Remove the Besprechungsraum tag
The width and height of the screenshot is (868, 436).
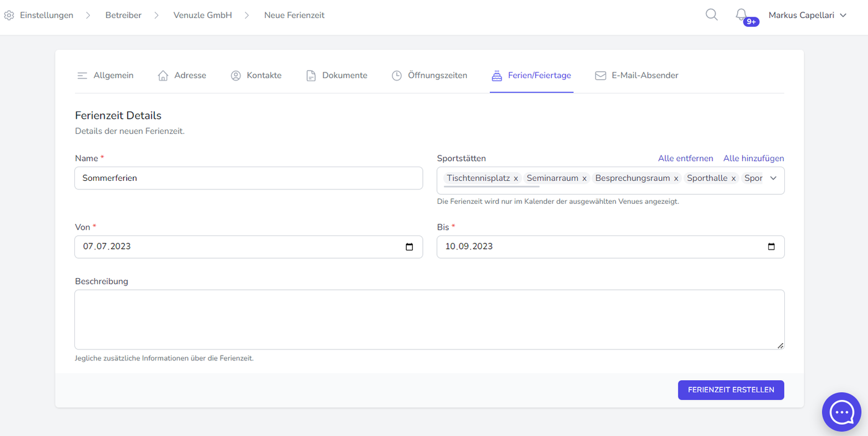coord(676,178)
